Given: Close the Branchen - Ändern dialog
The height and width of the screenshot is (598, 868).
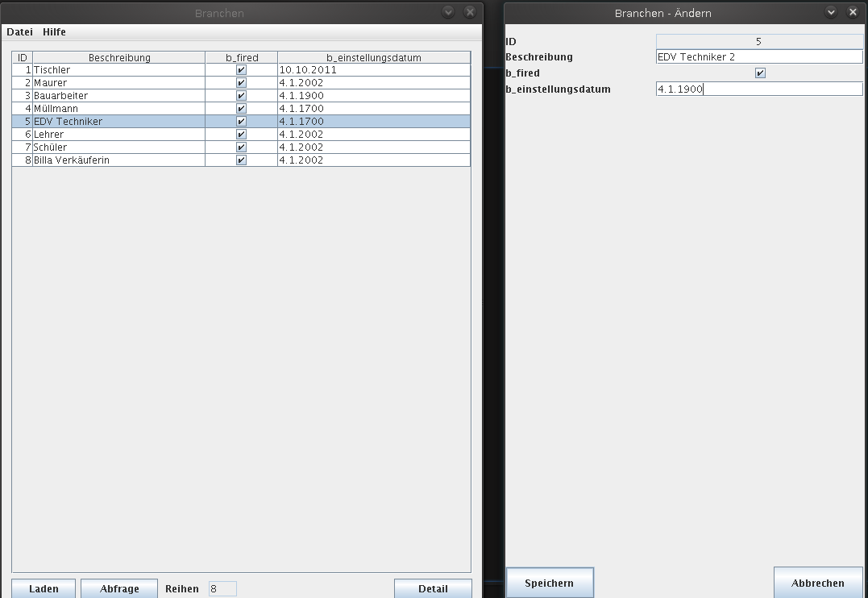Looking at the screenshot, I should click(853, 13).
